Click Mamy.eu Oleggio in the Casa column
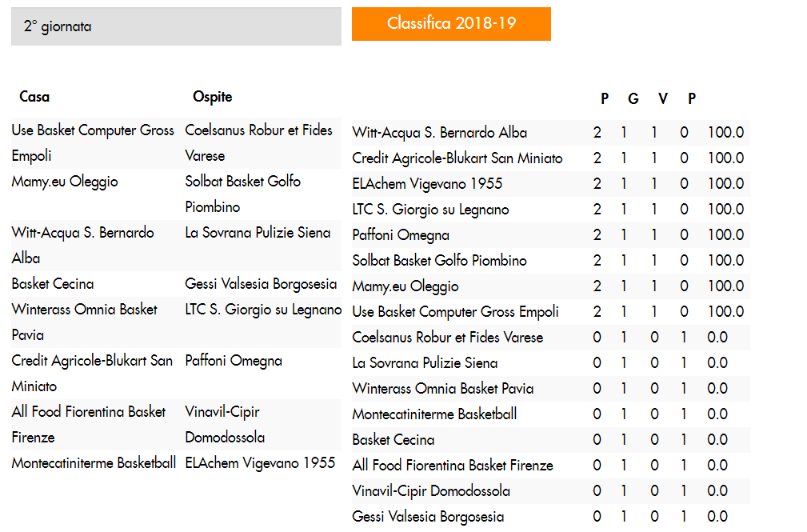807x532 pixels. tap(65, 182)
